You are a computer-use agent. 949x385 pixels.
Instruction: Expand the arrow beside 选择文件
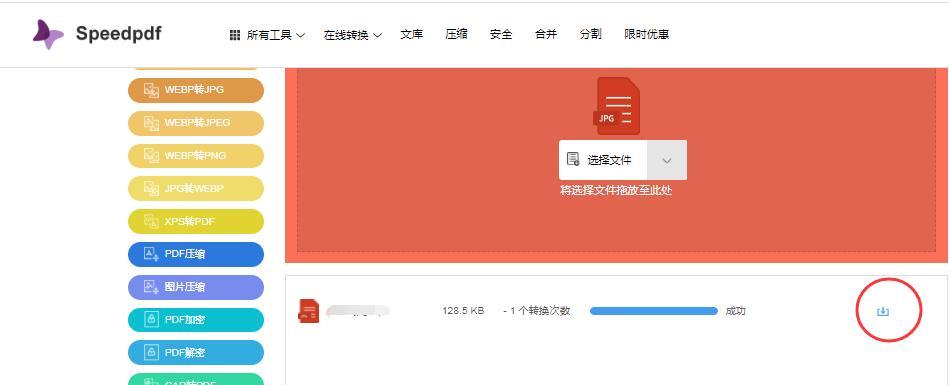[667, 160]
